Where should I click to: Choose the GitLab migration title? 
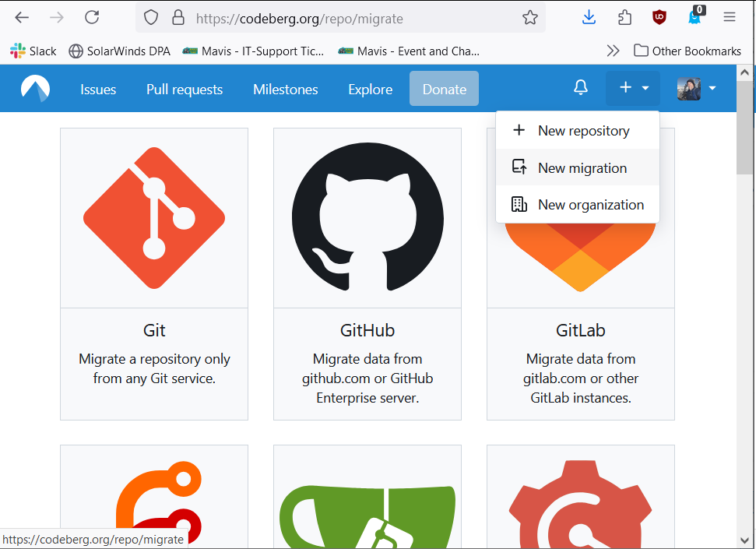tap(581, 330)
